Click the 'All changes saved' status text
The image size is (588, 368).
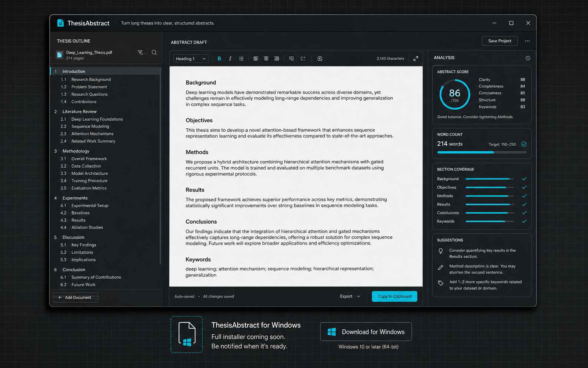[x=218, y=296]
